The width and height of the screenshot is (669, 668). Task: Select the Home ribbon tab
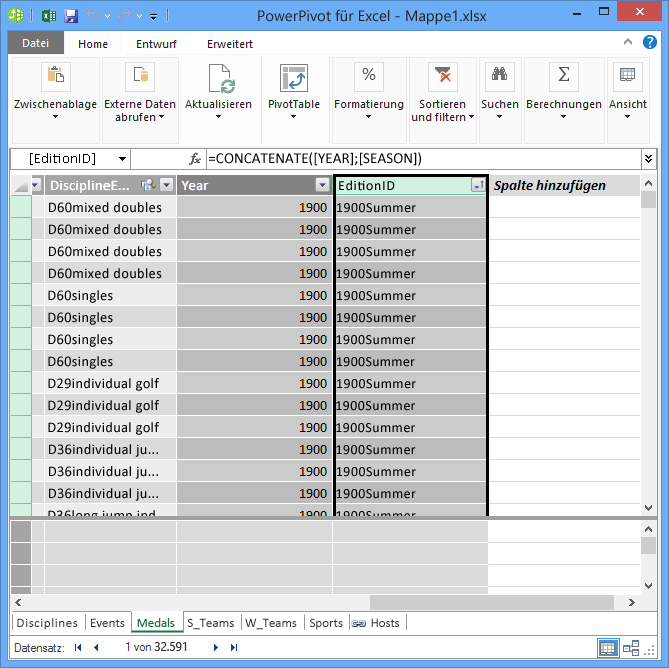tap(93, 44)
